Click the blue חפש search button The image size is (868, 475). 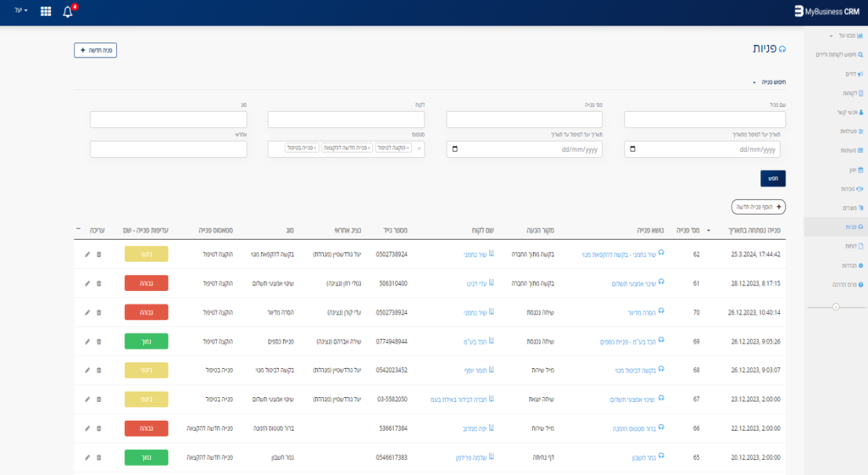point(773,178)
